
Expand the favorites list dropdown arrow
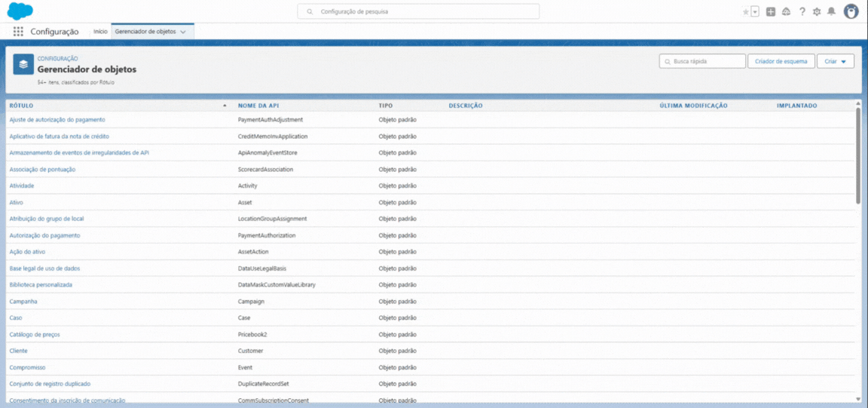coord(755,12)
